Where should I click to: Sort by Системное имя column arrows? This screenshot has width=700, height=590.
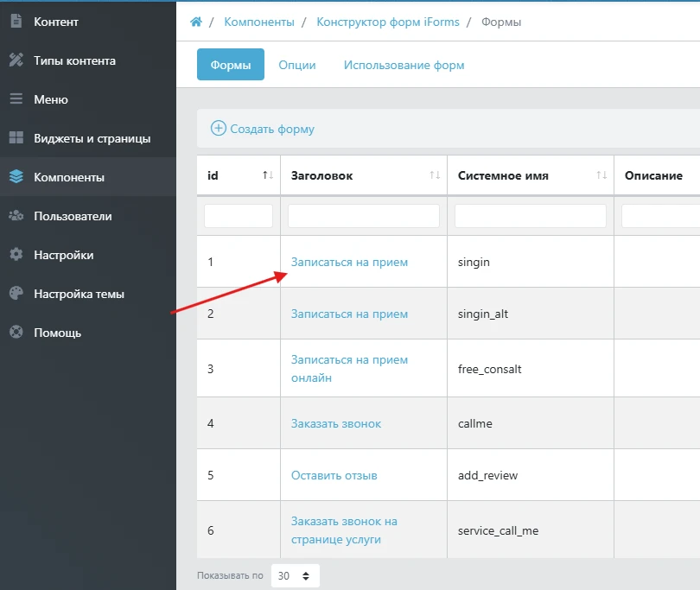pyautogui.click(x=601, y=175)
